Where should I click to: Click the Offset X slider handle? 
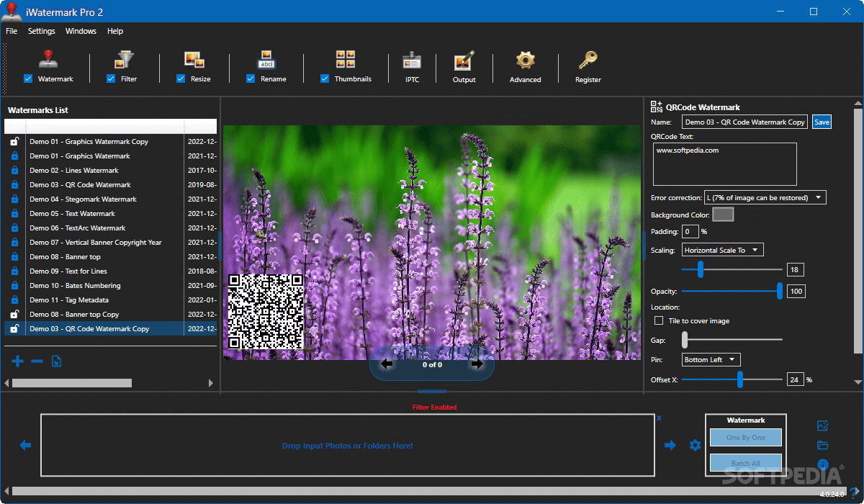tap(739, 379)
